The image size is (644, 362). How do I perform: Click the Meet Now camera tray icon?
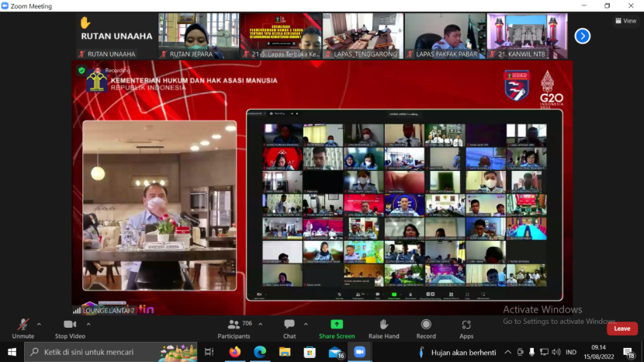[x=521, y=352]
